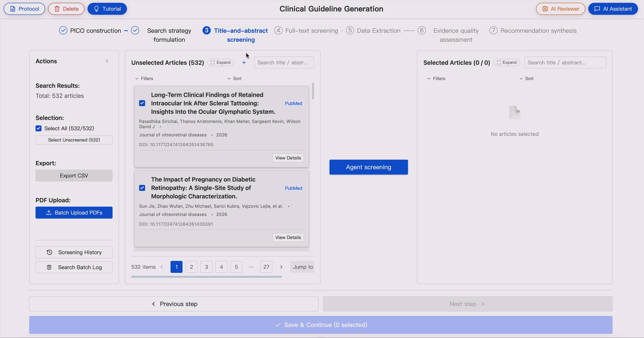This screenshot has height=338, width=644.
Task: Go to PICO construction step
Action: tap(90, 31)
